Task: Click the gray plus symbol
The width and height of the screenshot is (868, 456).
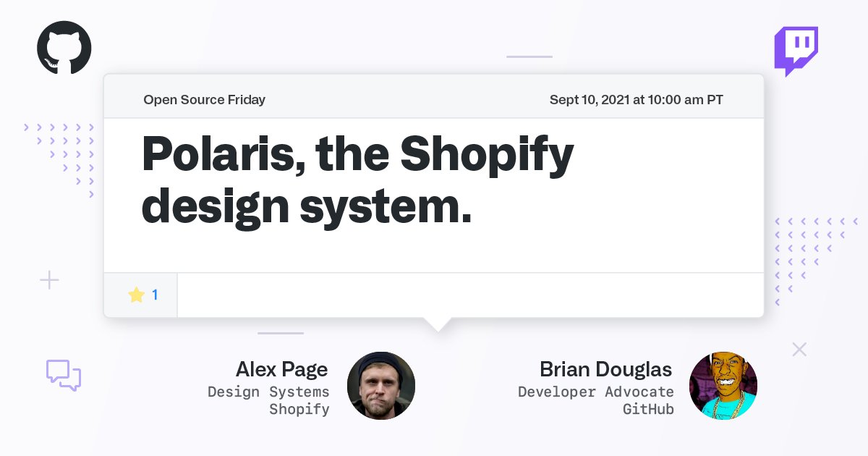Action: 49,279
